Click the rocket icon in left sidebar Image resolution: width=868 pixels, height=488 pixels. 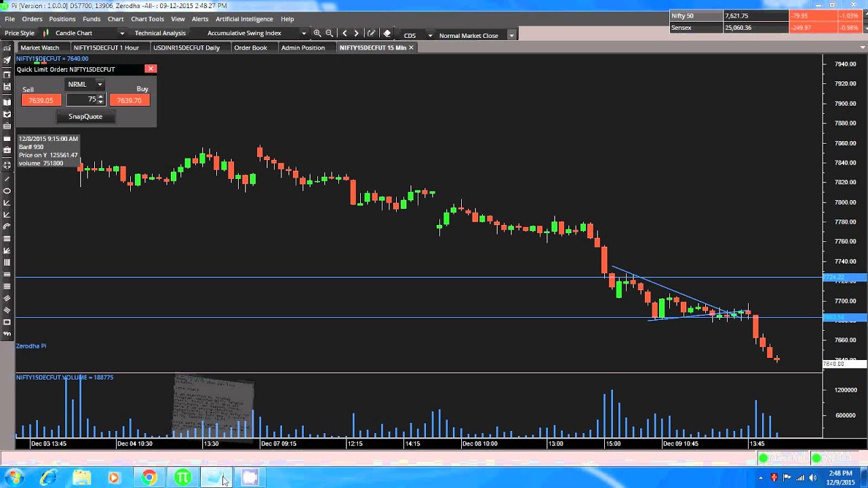click(x=7, y=60)
